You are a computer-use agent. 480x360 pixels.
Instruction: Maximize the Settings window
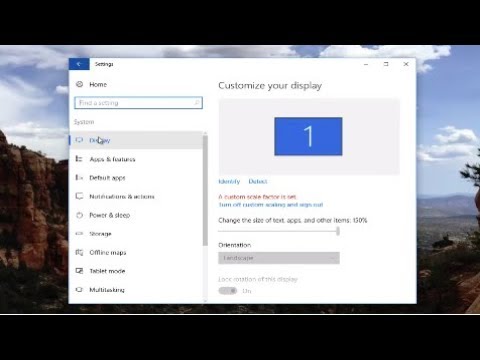tap(386, 64)
